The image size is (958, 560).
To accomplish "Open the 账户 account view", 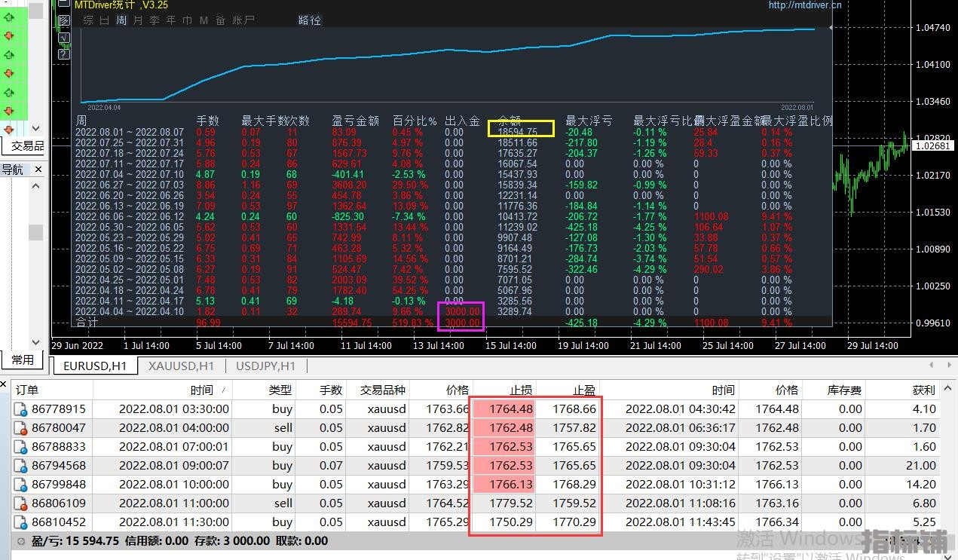I will (x=243, y=20).
